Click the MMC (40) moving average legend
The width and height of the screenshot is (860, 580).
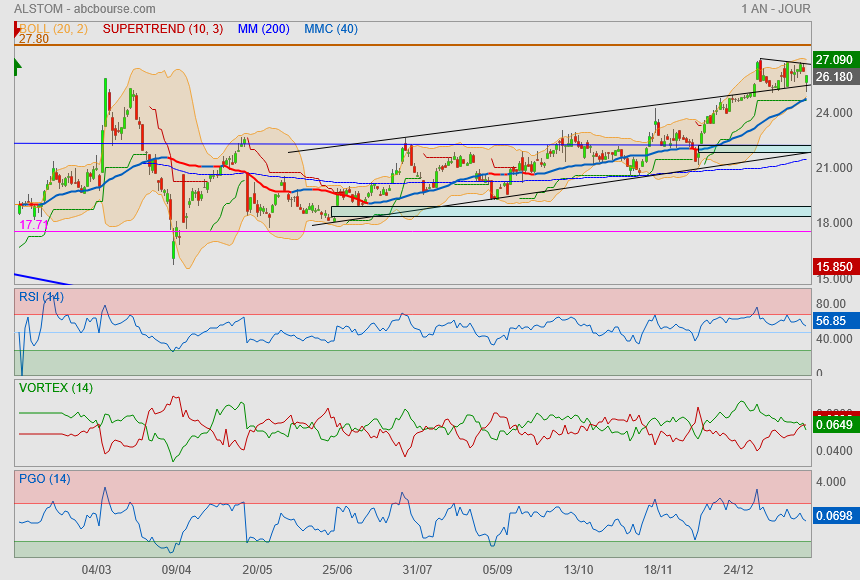[330, 29]
